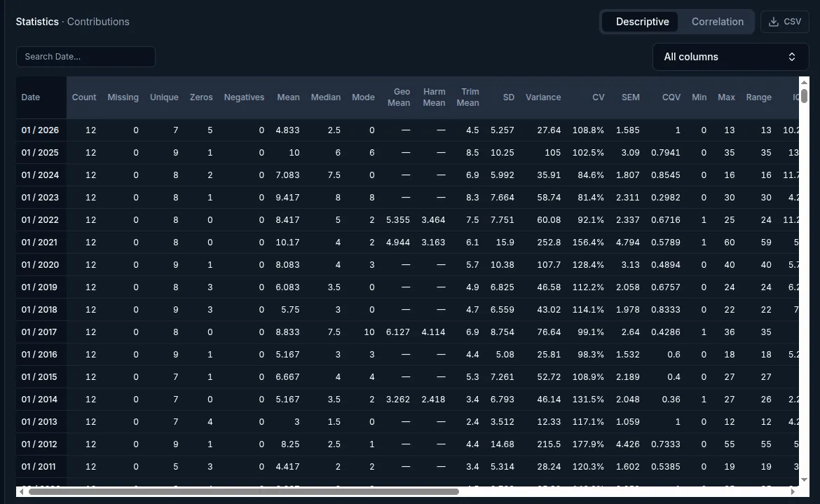Select the 01 / 2012 row date
820x504 pixels.
39,444
